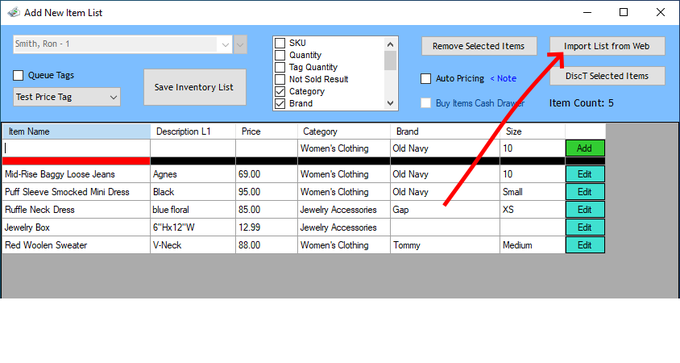The image size is (680, 363).
Task: Select the Jewelry Box item name
Action: pyautogui.click(x=76, y=228)
